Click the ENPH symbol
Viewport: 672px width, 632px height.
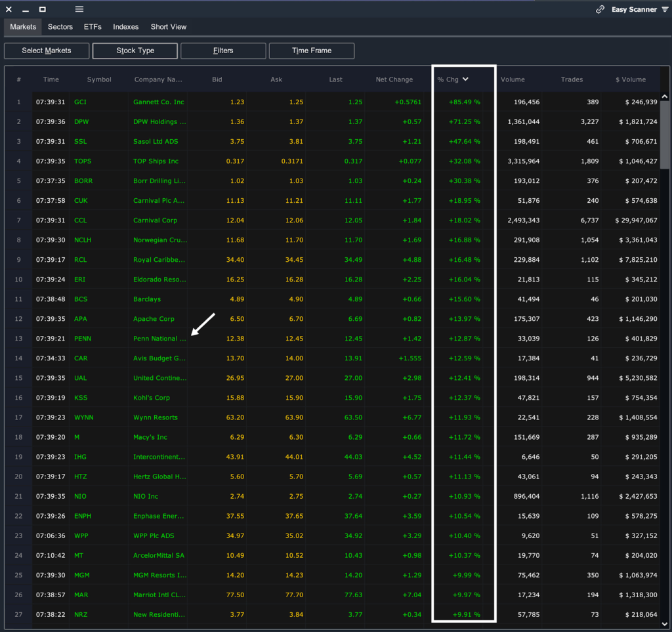point(83,516)
